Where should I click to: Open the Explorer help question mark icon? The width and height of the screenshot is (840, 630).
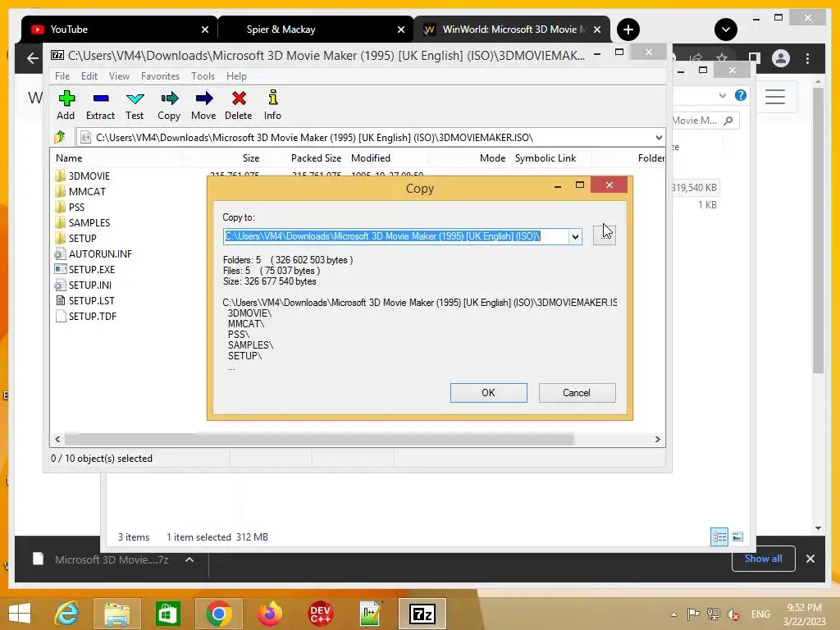point(741,95)
